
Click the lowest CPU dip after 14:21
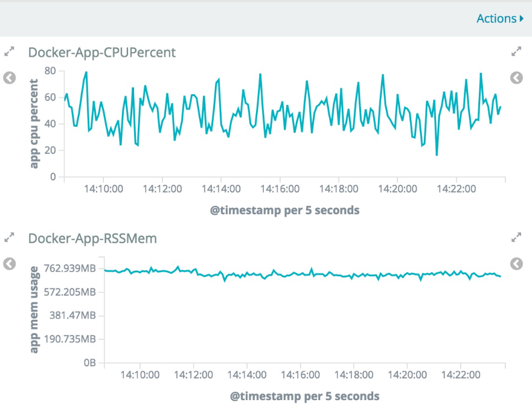point(437,155)
